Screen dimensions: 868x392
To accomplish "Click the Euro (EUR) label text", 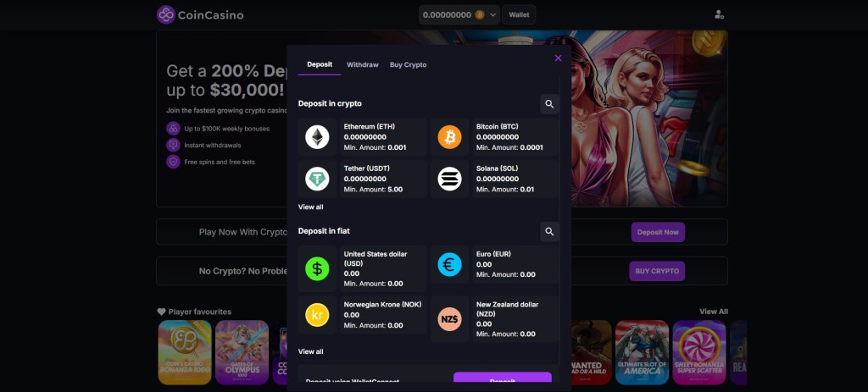I will (493, 254).
